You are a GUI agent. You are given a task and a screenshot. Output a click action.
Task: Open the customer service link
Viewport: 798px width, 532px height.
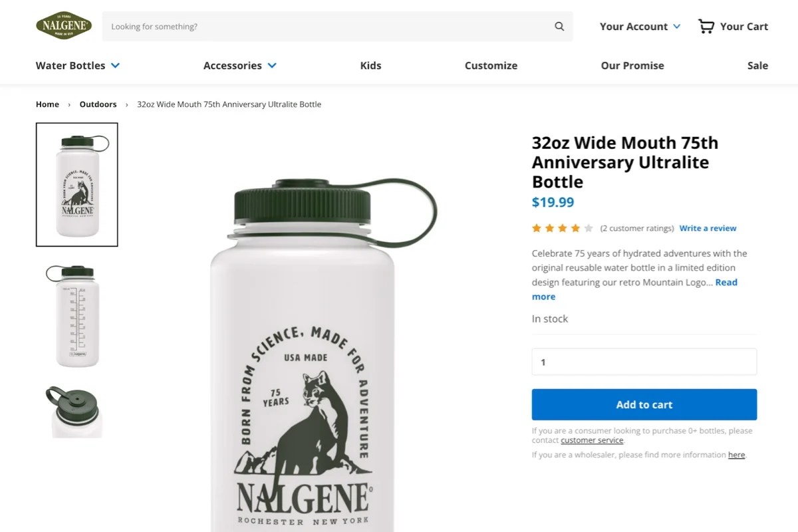coord(591,440)
